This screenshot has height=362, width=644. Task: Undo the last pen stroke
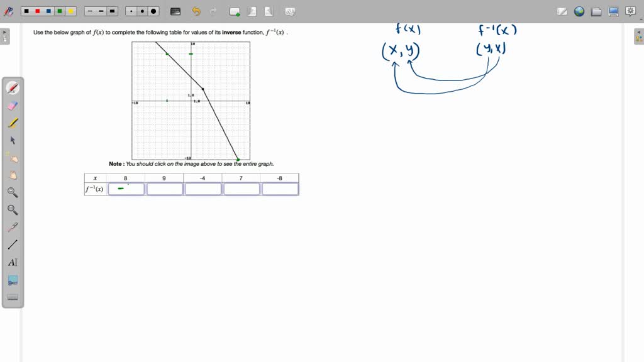(196, 11)
